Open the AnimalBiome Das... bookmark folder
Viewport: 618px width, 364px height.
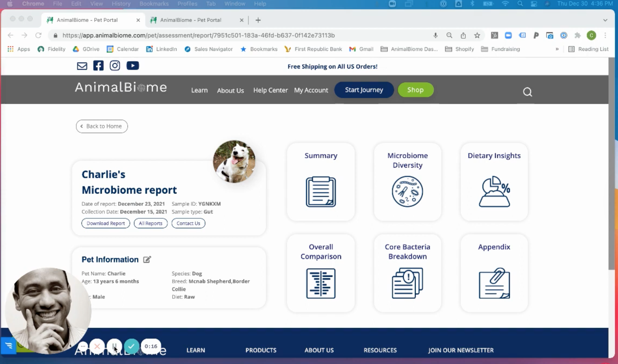[x=409, y=49]
